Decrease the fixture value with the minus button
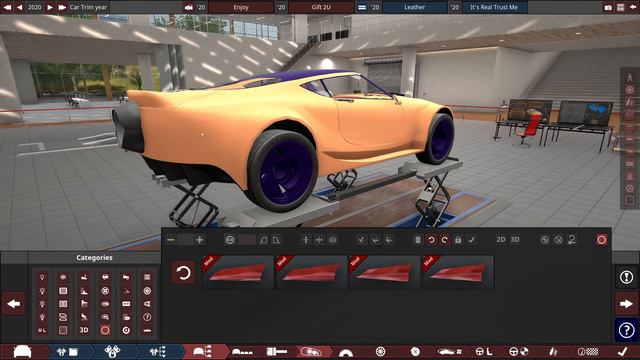The image size is (640, 360). click(x=171, y=240)
